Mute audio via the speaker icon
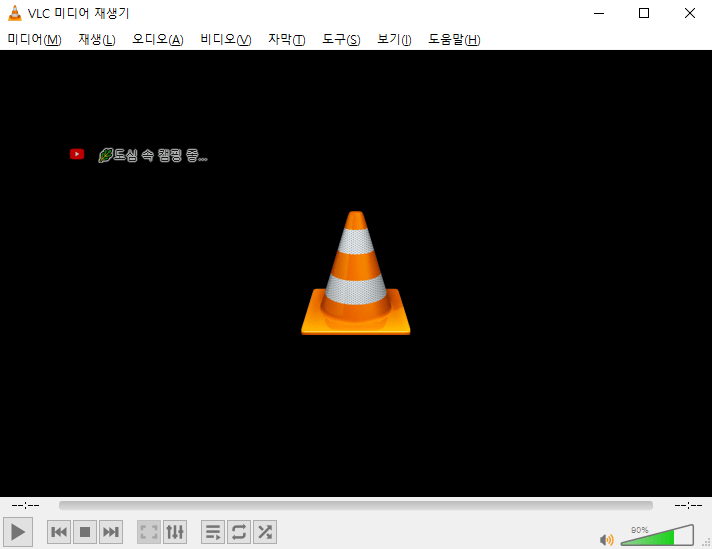Image resolution: width=712 pixels, height=549 pixels. tap(607, 540)
